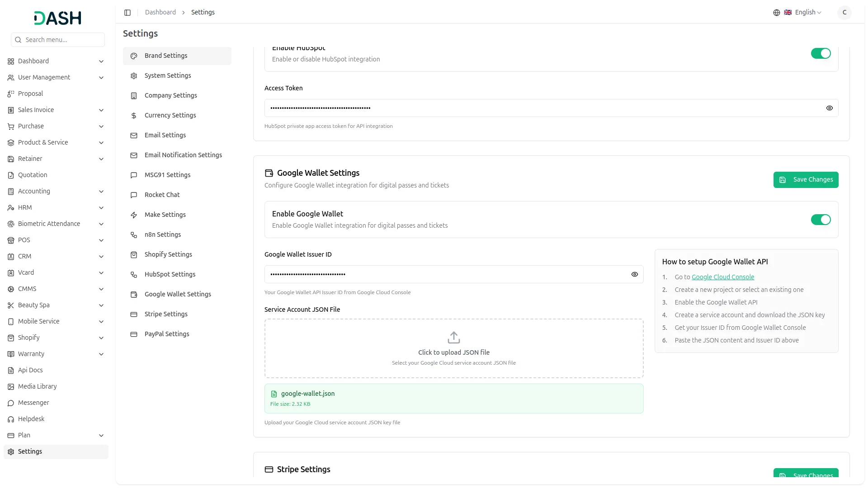
Task: Open Shopify Settings from settings list
Action: click(168, 254)
